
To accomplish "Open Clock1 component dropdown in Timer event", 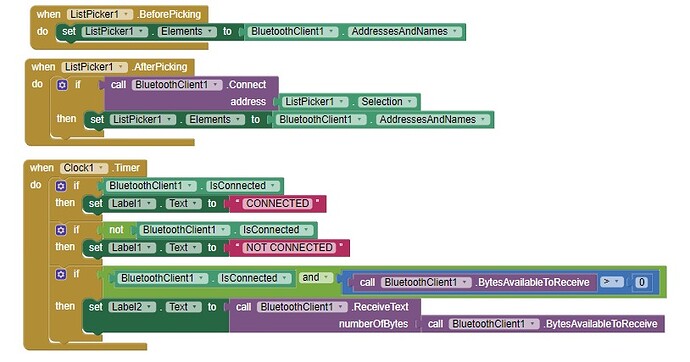I will tap(84, 168).
